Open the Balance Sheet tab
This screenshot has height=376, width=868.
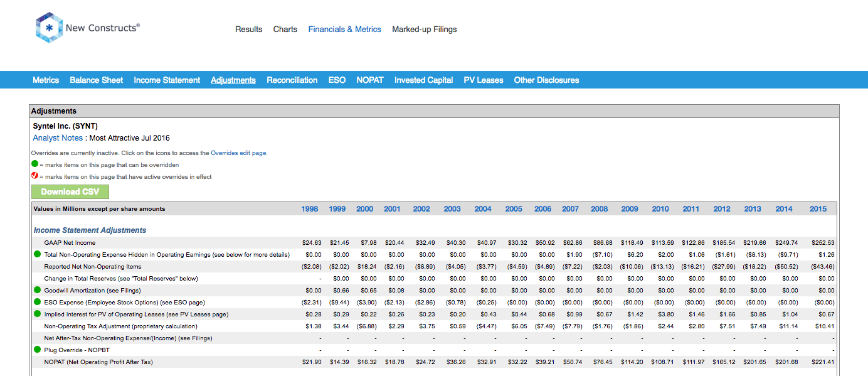click(x=97, y=80)
